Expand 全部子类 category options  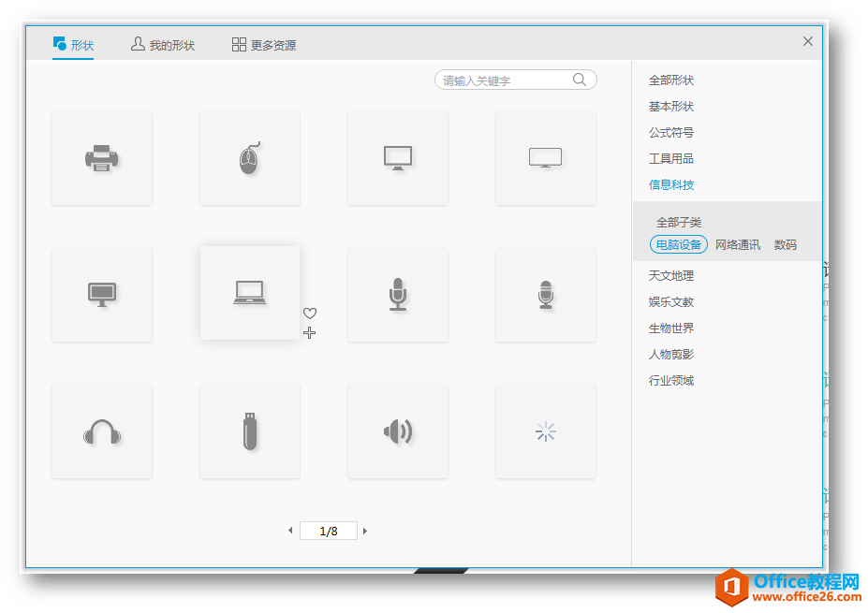click(678, 222)
